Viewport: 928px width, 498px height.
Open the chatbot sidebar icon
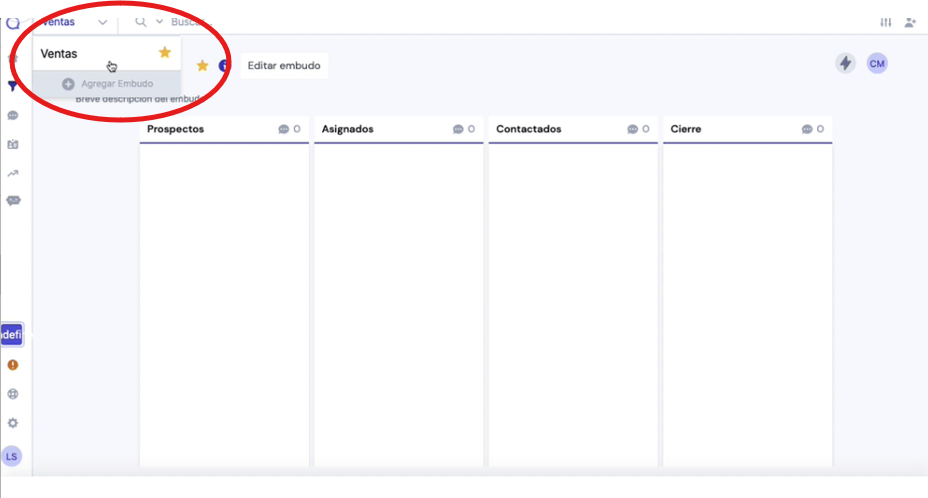pos(13,201)
